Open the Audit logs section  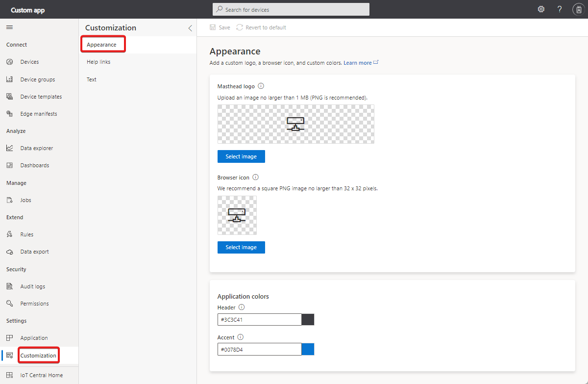[10, 286]
